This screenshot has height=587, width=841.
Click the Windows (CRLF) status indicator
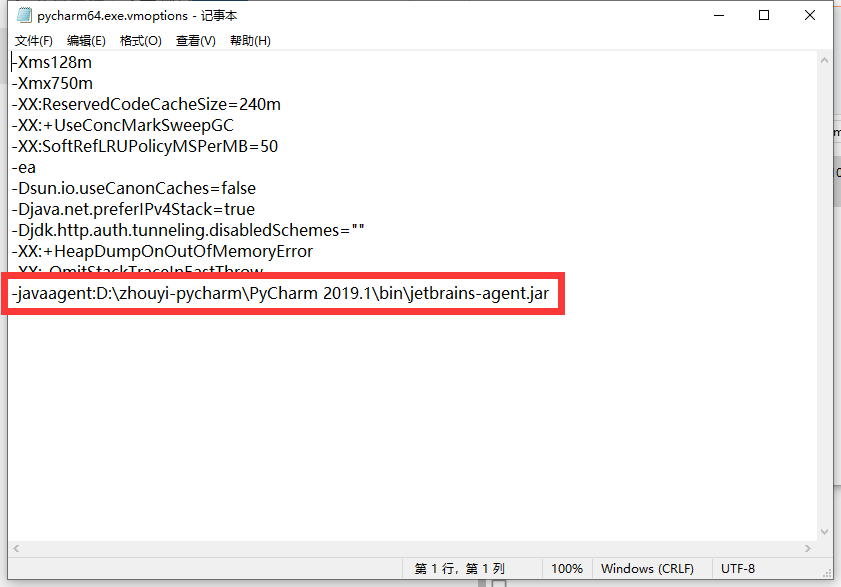pos(651,568)
